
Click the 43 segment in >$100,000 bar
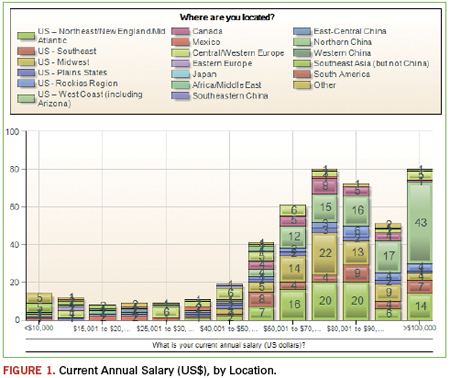[x=420, y=222]
